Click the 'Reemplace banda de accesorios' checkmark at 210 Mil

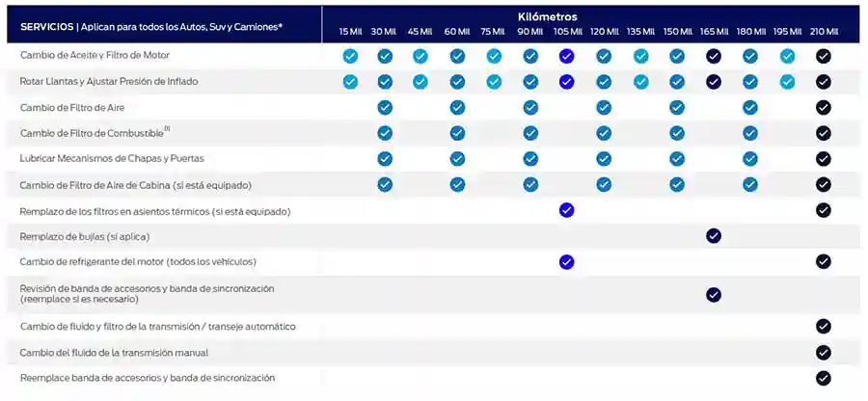[x=824, y=378]
